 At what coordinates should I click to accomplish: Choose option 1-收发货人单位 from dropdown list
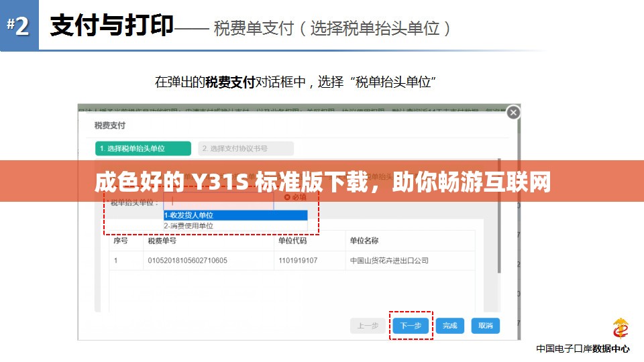(x=235, y=215)
